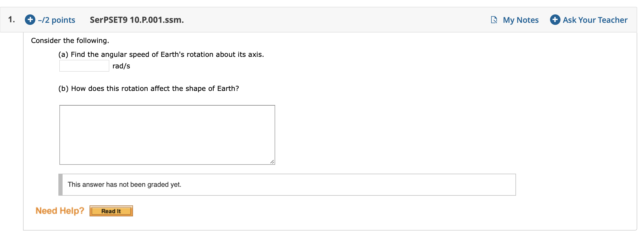Open the Ask Your Teacher link
This screenshot has width=644, height=241.
[x=595, y=20]
